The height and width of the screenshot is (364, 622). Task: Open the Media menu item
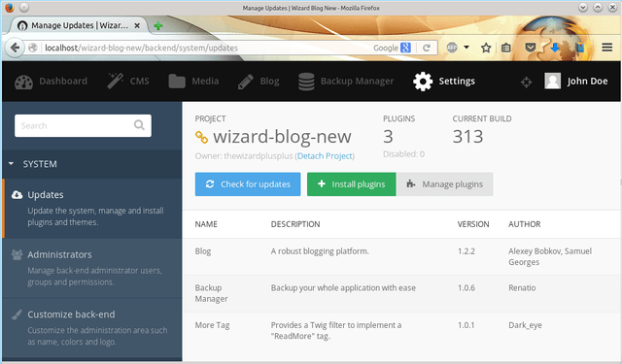[193, 82]
